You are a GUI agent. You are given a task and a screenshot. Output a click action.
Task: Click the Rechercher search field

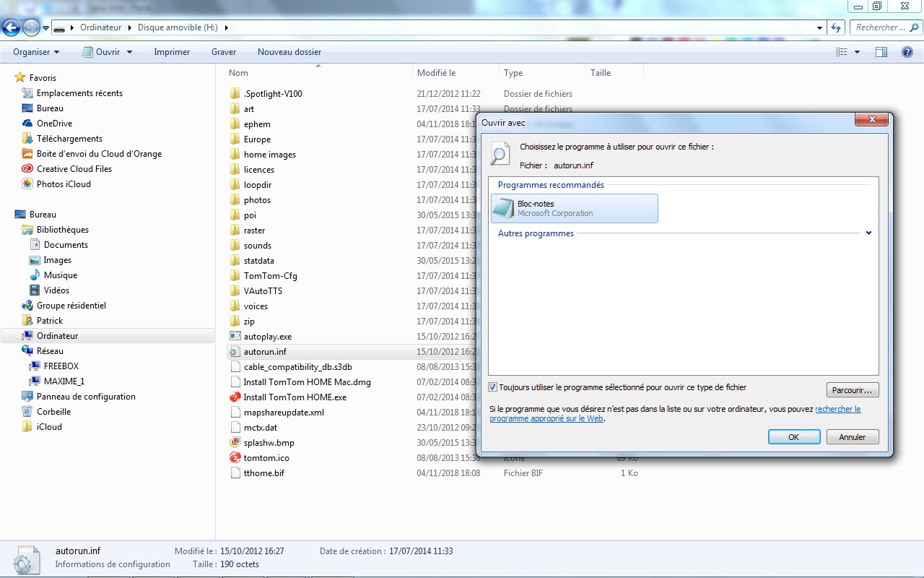[x=885, y=27]
